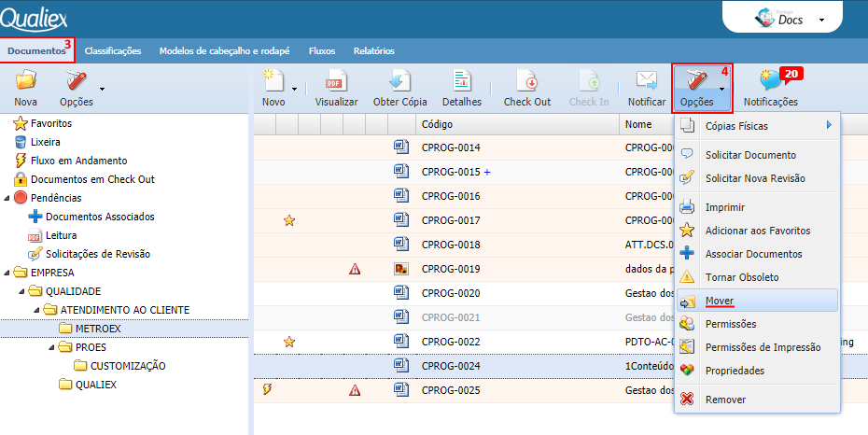Open Favoritos star in tree

[21, 123]
